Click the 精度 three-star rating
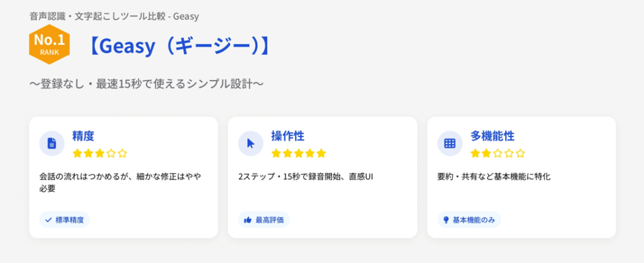 (99, 153)
